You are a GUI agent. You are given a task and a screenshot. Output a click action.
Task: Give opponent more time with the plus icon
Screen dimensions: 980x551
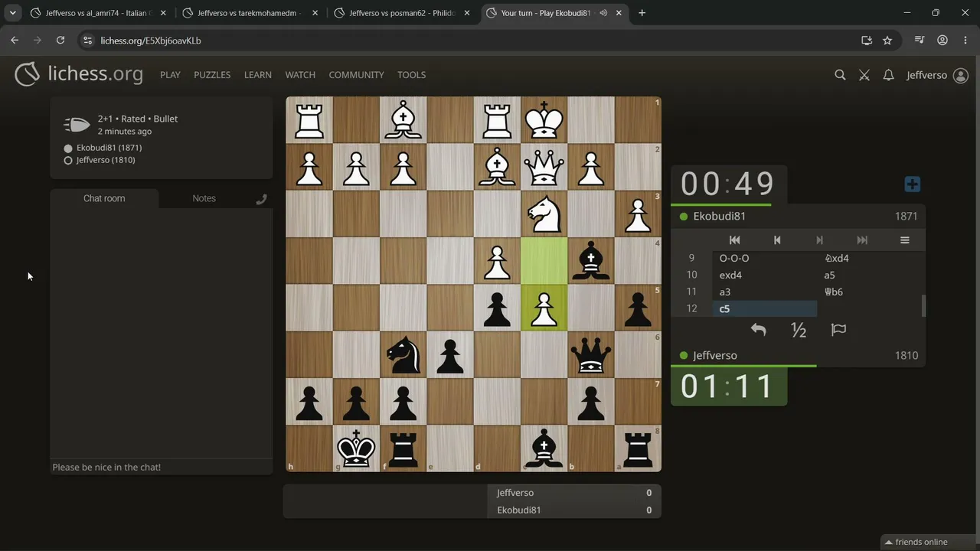(x=912, y=184)
